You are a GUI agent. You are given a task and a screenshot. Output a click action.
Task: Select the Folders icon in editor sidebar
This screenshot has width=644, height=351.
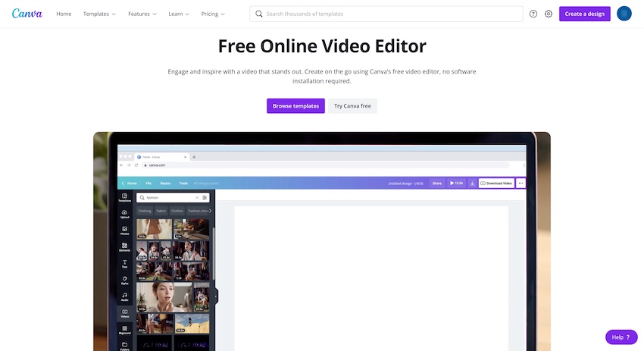[124, 346]
